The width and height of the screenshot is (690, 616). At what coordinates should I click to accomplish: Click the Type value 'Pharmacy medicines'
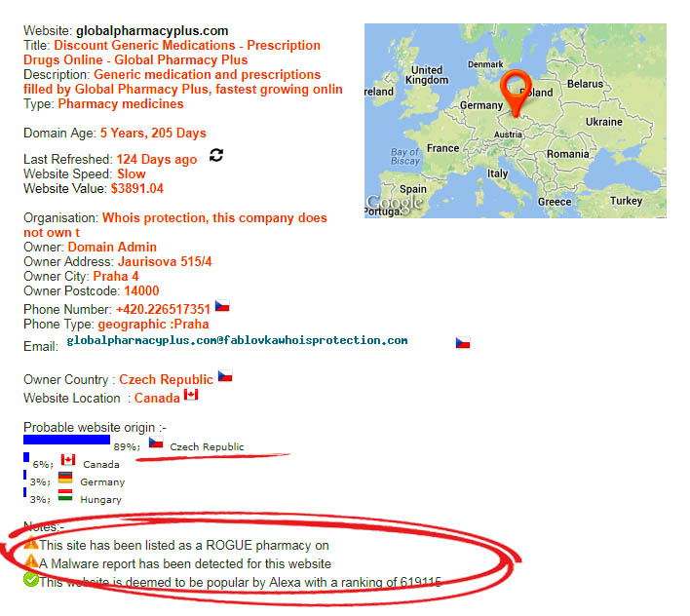(121, 104)
